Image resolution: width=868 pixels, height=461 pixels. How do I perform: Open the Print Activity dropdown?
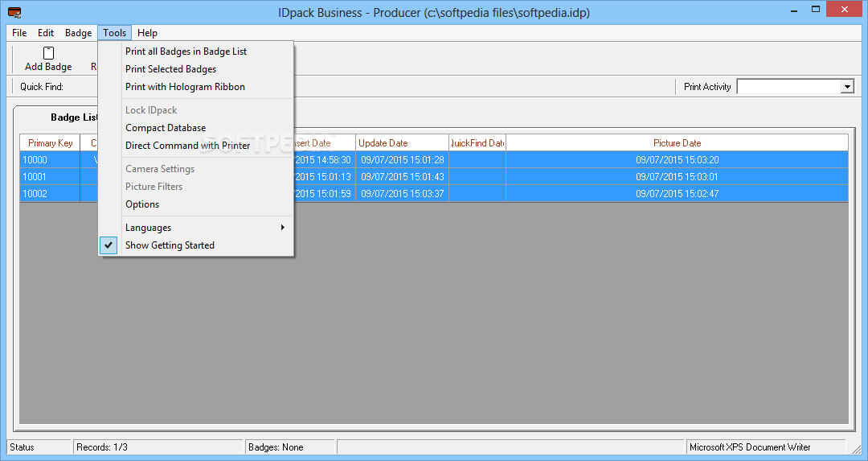point(847,86)
